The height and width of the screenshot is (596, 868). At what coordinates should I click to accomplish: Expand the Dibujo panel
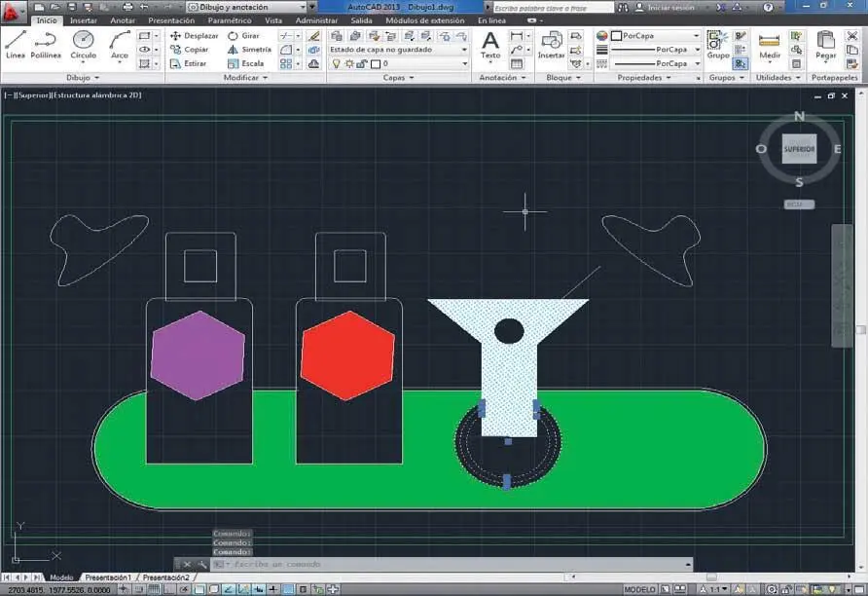[x=83, y=78]
